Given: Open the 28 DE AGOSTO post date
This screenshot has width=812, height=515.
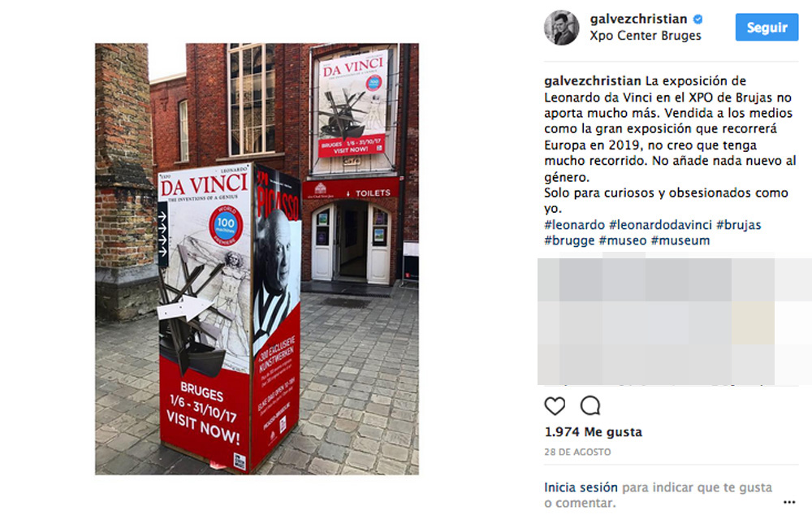Looking at the screenshot, I should tap(577, 452).
